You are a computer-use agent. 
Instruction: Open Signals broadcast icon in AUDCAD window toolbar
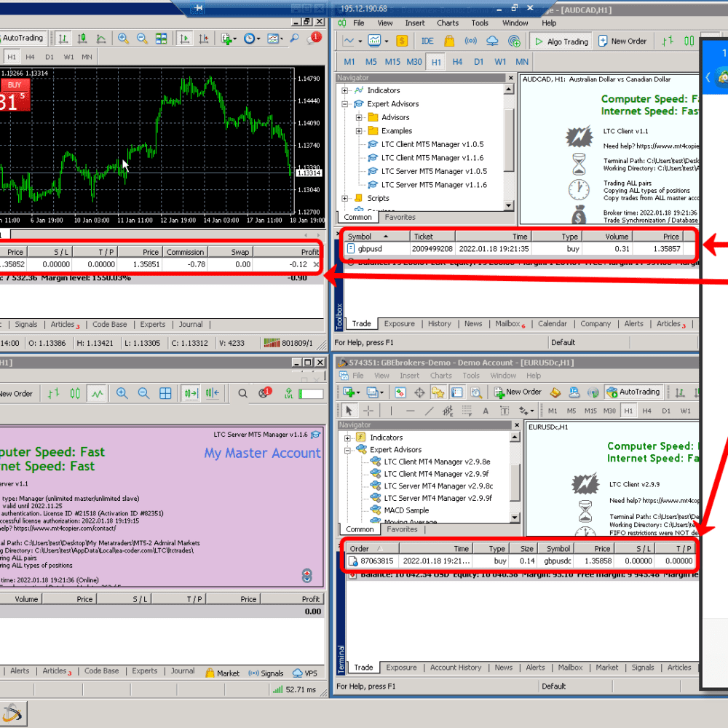pos(471,41)
